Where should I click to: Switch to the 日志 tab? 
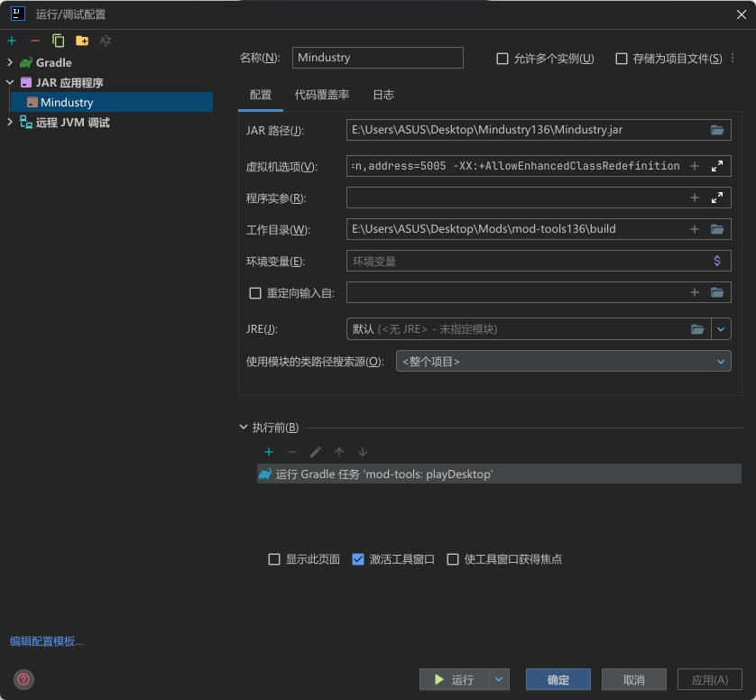pos(383,95)
